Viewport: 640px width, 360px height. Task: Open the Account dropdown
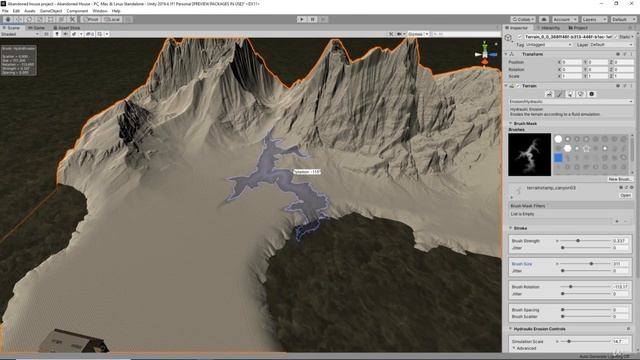click(564, 19)
